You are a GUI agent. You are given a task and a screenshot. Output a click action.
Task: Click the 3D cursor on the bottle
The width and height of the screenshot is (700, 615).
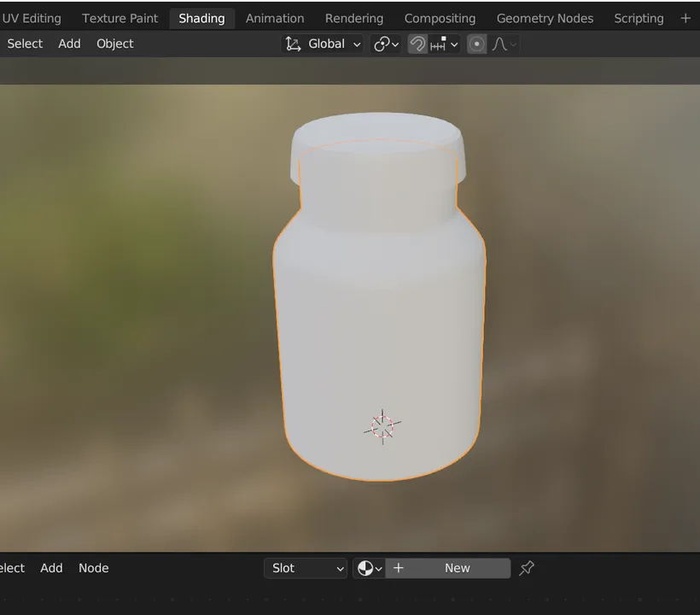[382, 426]
